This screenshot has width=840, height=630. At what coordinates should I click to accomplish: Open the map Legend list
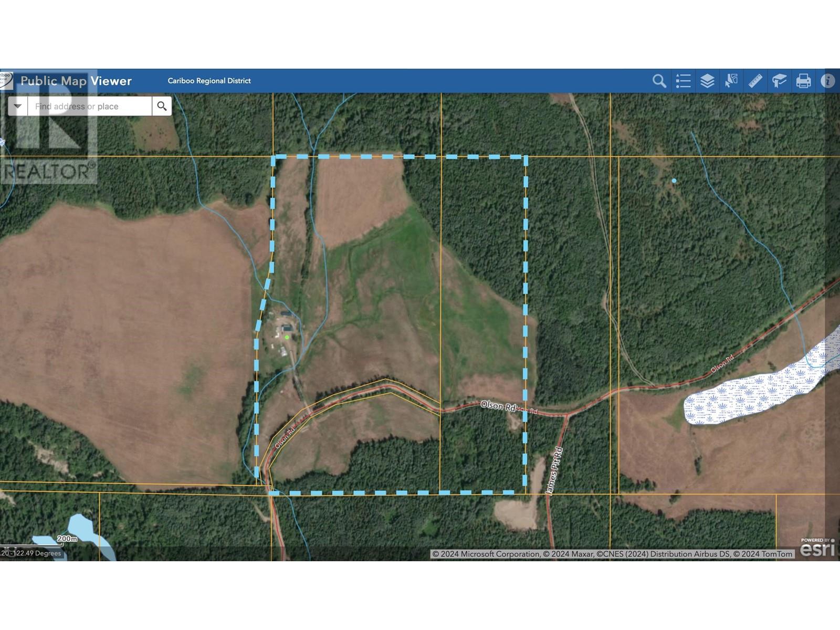click(x=683, y=81)
